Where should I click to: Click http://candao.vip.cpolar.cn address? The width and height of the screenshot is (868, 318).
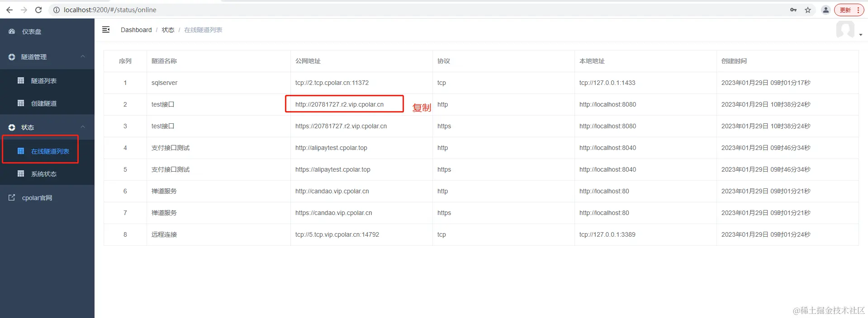[332, 191]
